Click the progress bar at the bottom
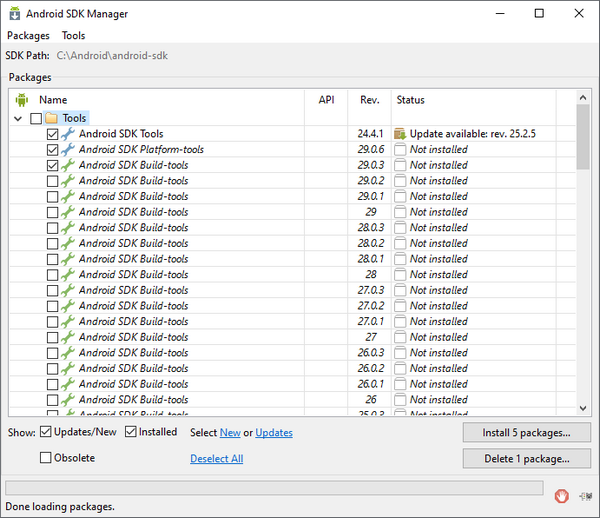 point(274,488)
